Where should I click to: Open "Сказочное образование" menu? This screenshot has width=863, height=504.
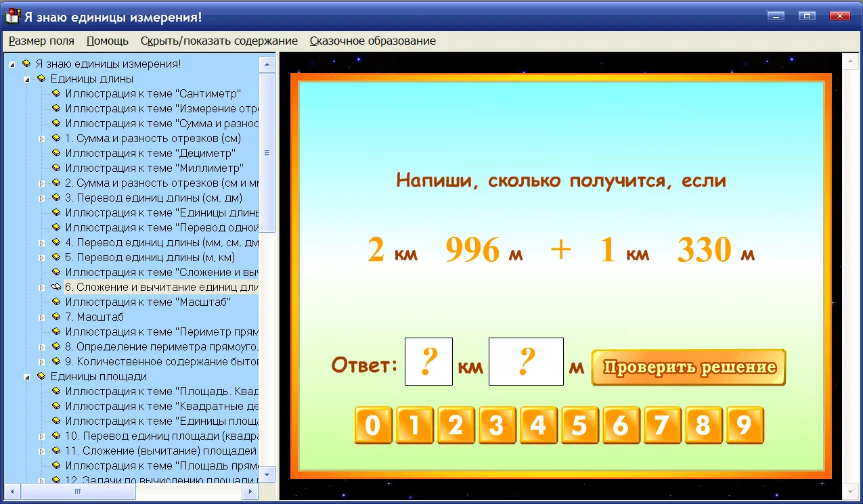pos(373,41)
